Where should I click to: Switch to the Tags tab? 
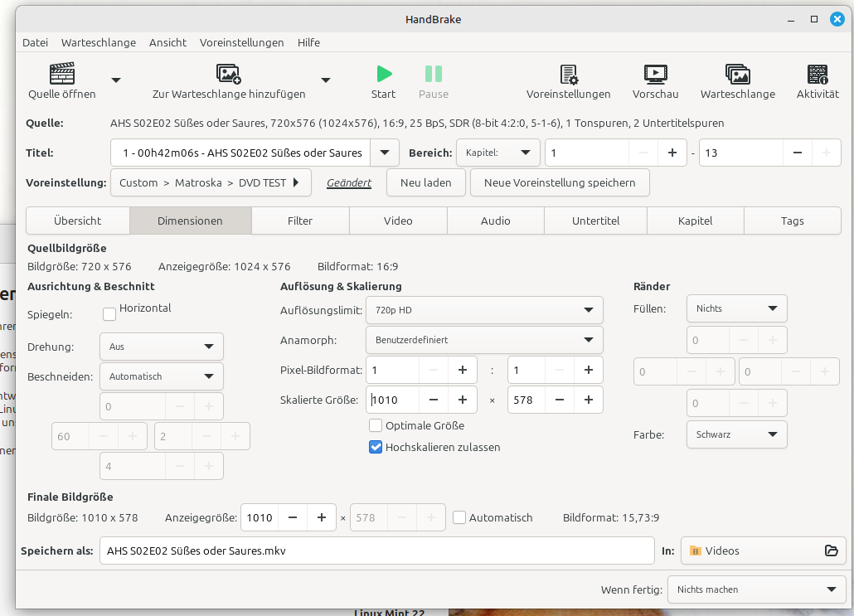click(793, 221)
